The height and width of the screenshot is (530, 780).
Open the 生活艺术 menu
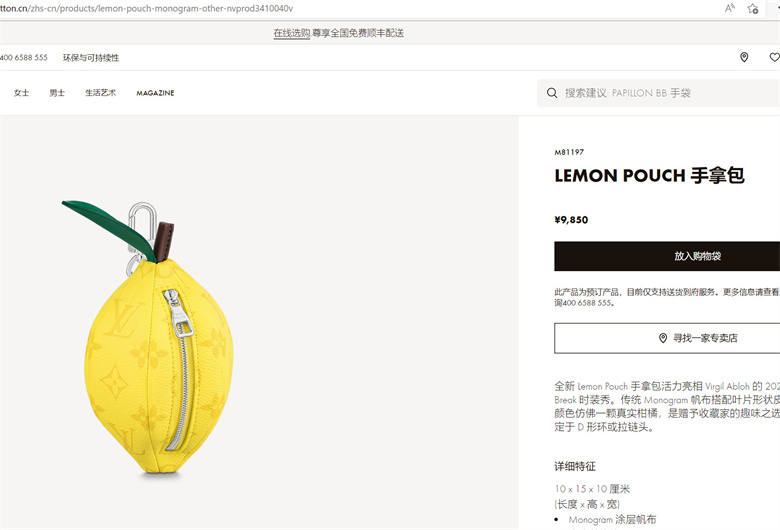point(100,93)
